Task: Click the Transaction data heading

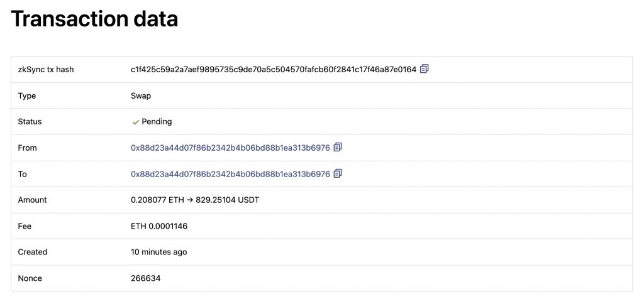Action: pyautogui.click(x=94, y=19)
